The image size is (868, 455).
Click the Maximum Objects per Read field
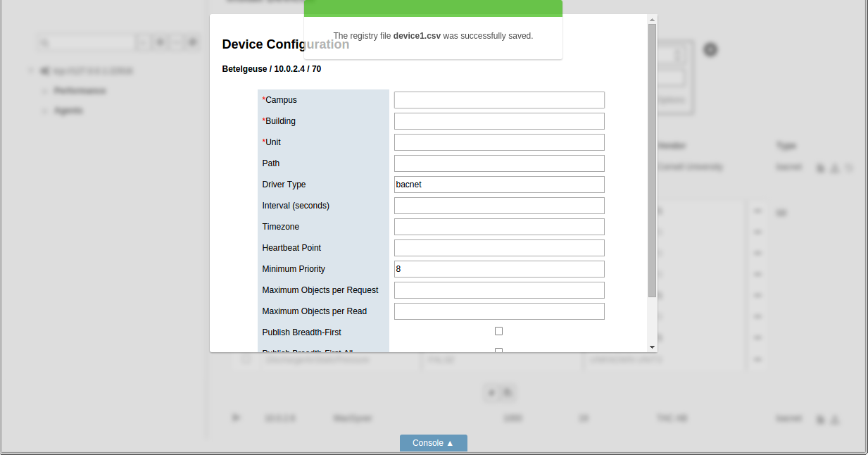(499, 311)
